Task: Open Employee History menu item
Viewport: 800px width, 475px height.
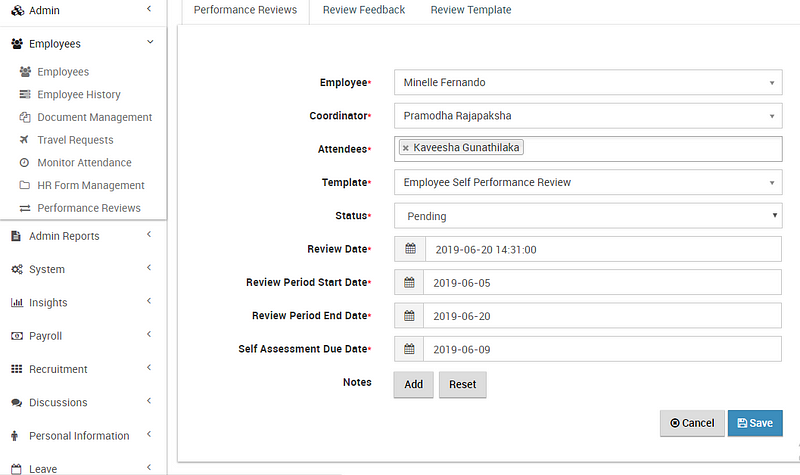Action: pyautogui.click(x=79, y=94)
